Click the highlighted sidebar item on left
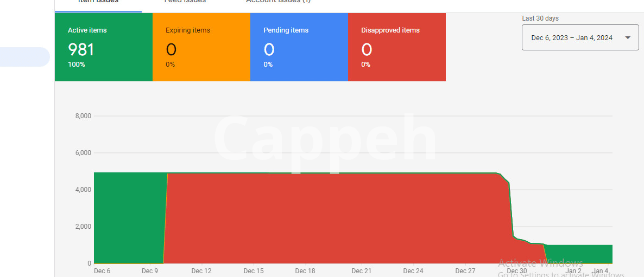The image size is (644, 277). (24, 57)
